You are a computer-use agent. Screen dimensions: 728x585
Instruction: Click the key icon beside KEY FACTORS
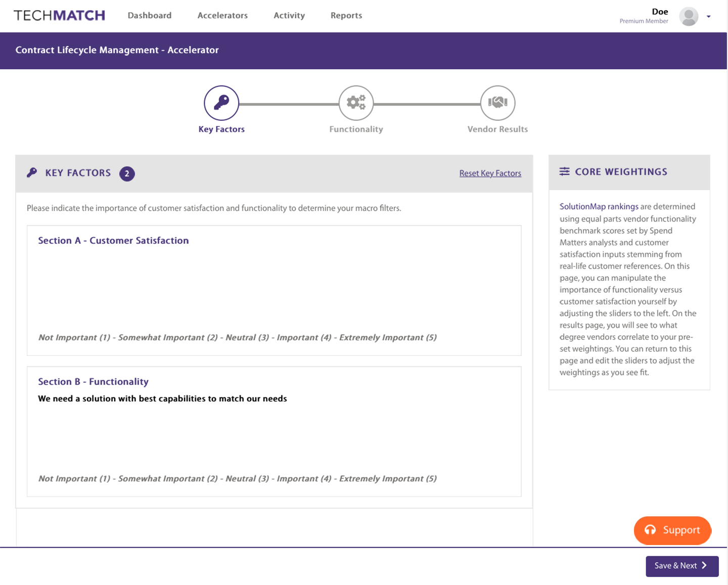(32, 173)
